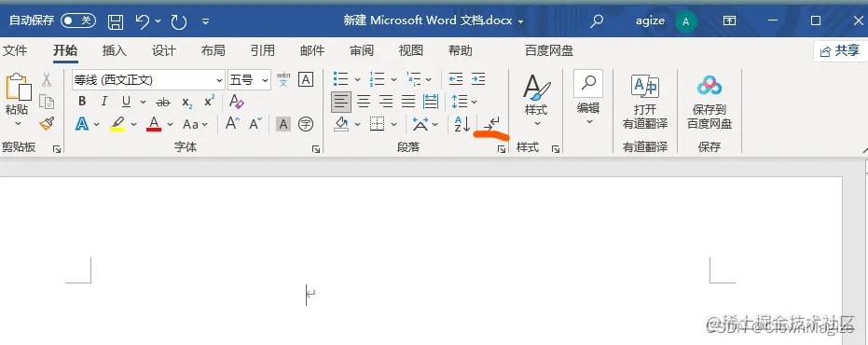868x345 pixels.
Task: Switch to the 设计 tab
Action: tap(164, 51)
